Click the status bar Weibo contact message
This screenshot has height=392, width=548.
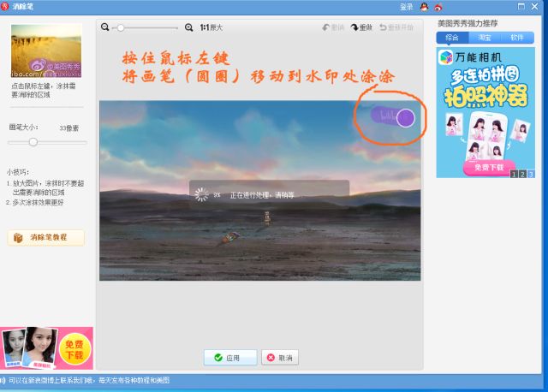[x=89, y=380]
